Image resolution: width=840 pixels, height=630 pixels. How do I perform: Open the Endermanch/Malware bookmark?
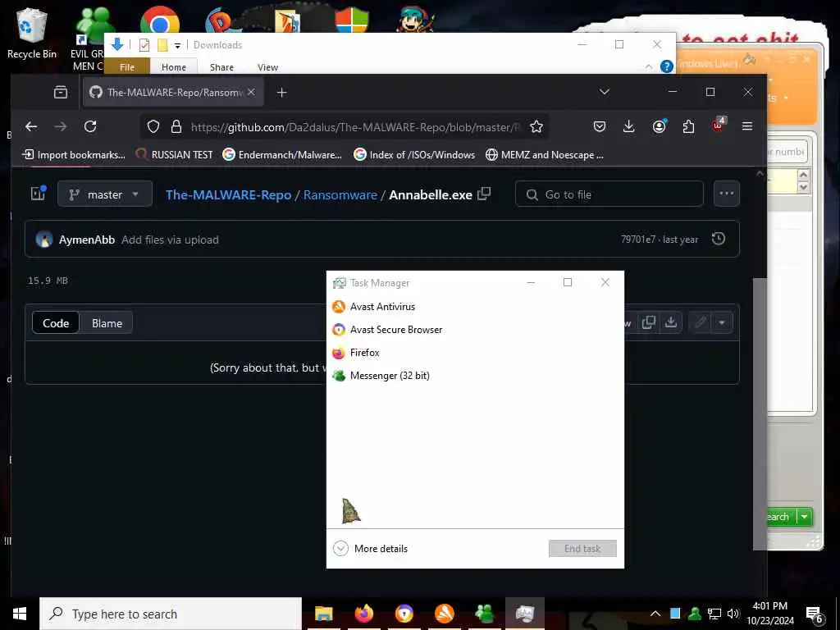coord(283,155)
